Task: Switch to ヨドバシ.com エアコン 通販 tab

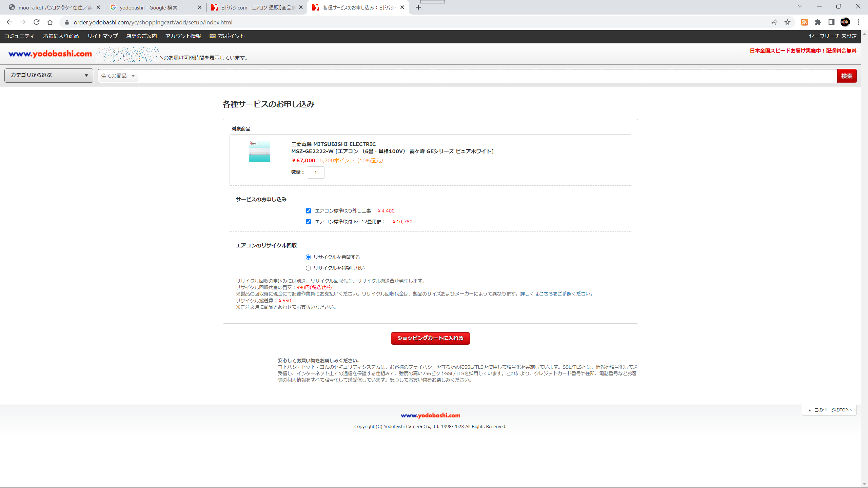Action: pos(256,7)
